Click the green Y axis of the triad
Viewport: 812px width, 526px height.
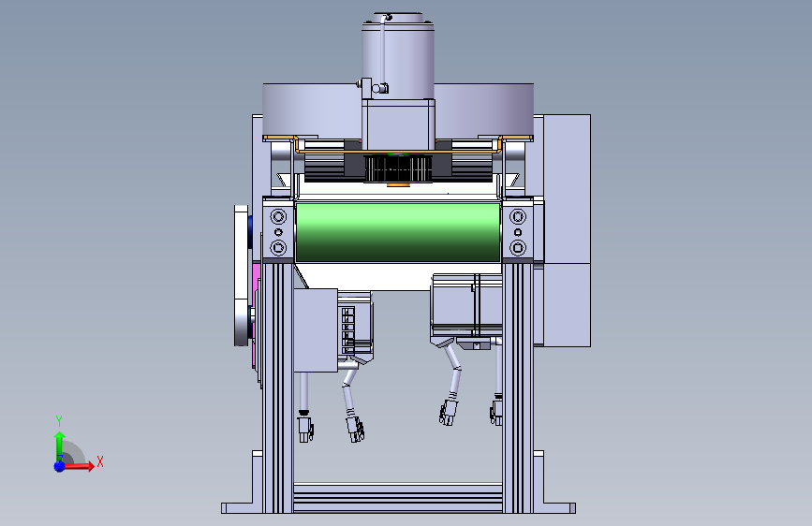(x=60, y=446)
